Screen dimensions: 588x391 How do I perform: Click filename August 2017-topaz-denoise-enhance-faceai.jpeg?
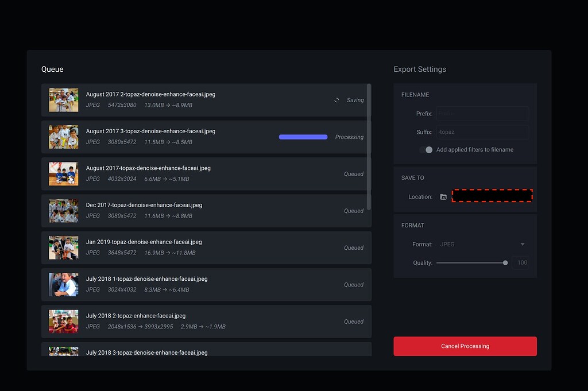pyautogui.click(x=148, y=168)
